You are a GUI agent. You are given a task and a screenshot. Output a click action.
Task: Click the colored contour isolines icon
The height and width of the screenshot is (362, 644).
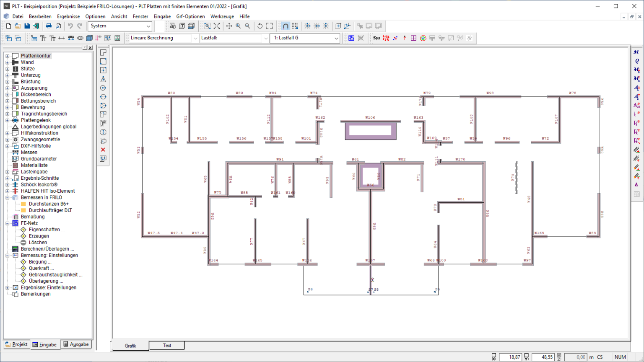[x=423, y=38]
